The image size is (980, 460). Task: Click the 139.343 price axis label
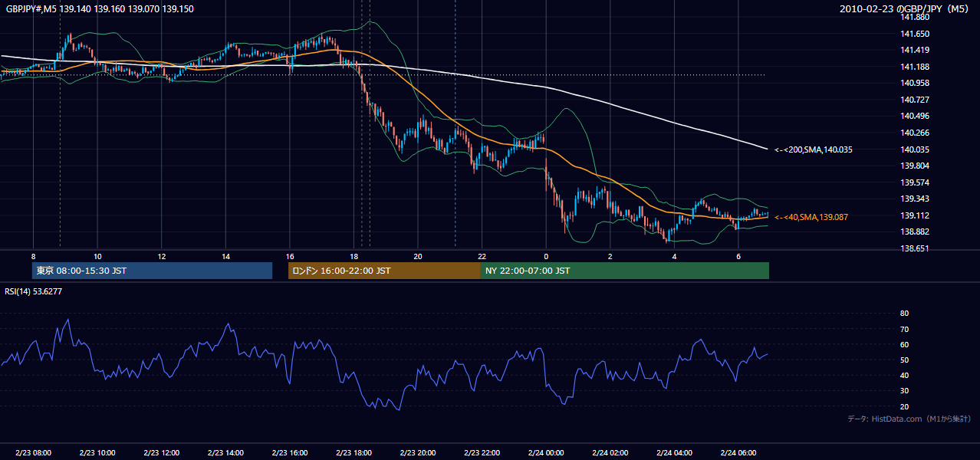click(915, 199)
